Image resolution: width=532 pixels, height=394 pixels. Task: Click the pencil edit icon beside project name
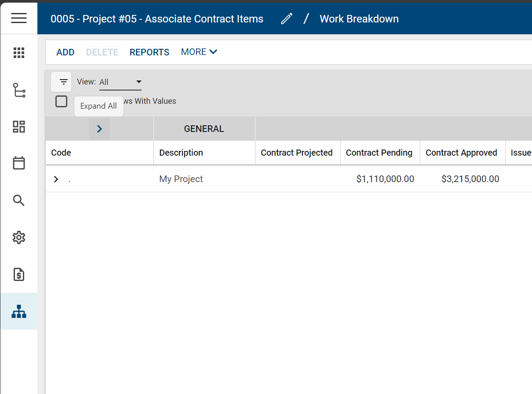[287, 19]
